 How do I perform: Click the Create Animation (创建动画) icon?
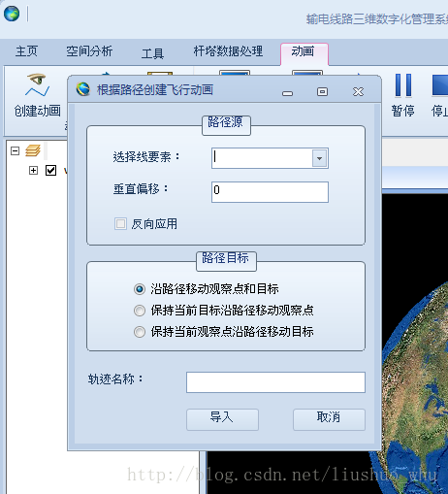37,85
